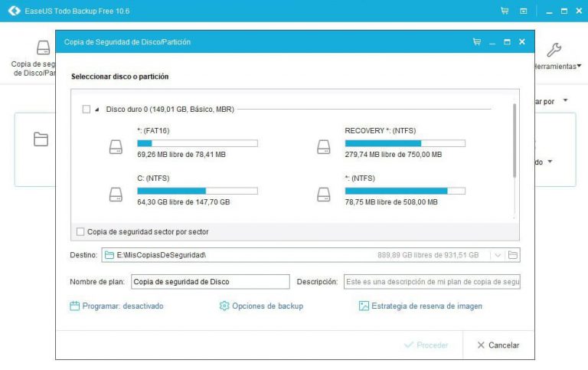Select the FAT16 partition drive icon
Image resolution: width=588 pixels, height=370 pixels.
116,147
